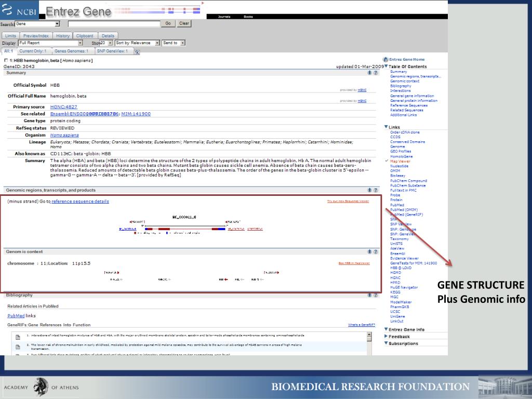Jump to Reference Sequences in Table Of Contents
This screenshot has width=532, height=399.
(x=409, y=105)
